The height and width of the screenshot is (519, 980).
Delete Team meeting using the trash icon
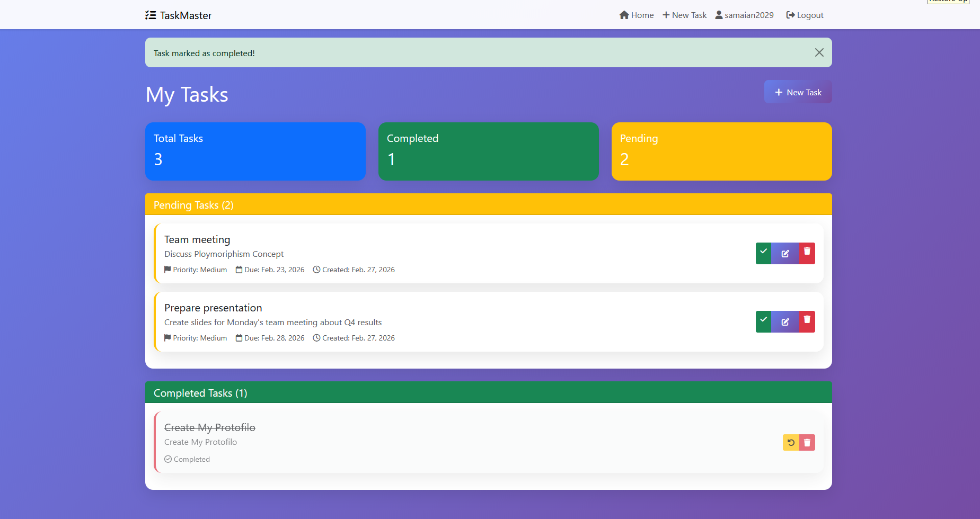807,253
